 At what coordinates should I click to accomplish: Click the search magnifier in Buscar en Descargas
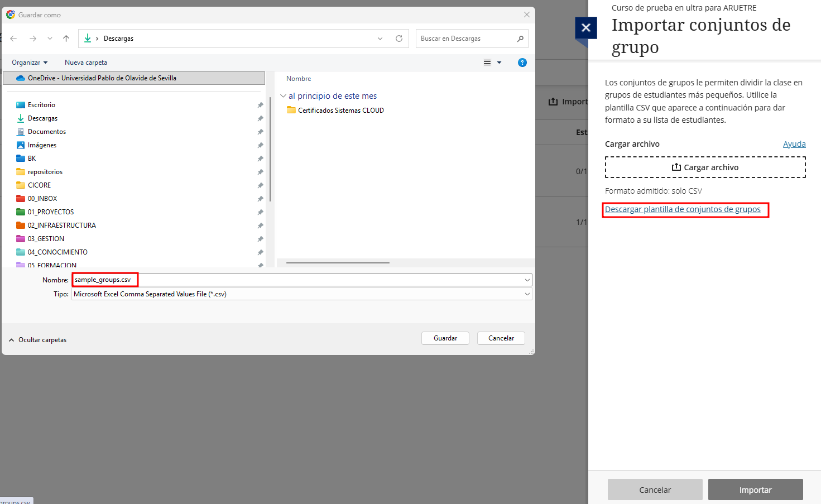520,39
